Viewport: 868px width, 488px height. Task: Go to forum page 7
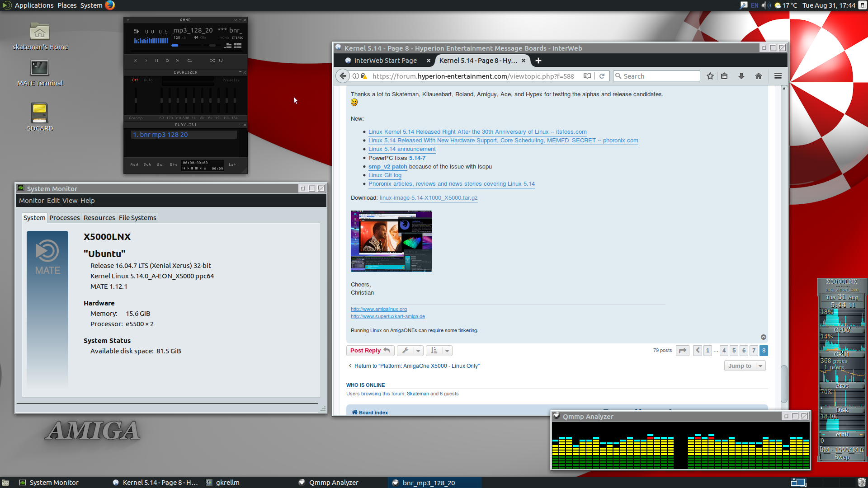coord(754,351)
